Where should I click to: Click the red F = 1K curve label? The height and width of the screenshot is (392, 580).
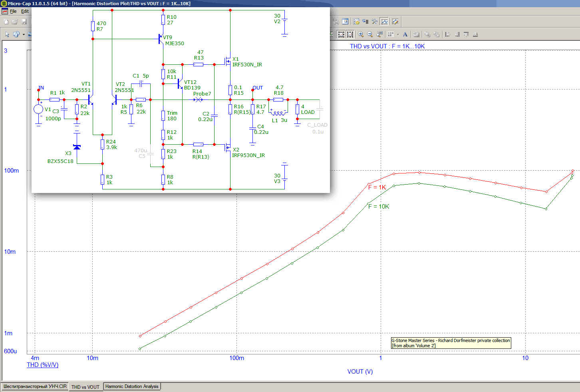(377, 187)
